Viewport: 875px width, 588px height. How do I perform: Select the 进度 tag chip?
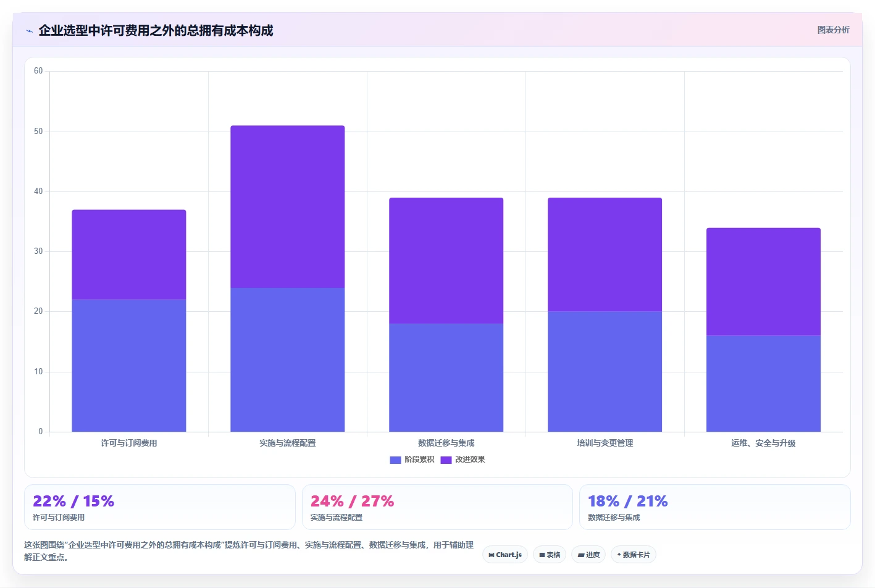pos(588,555)
